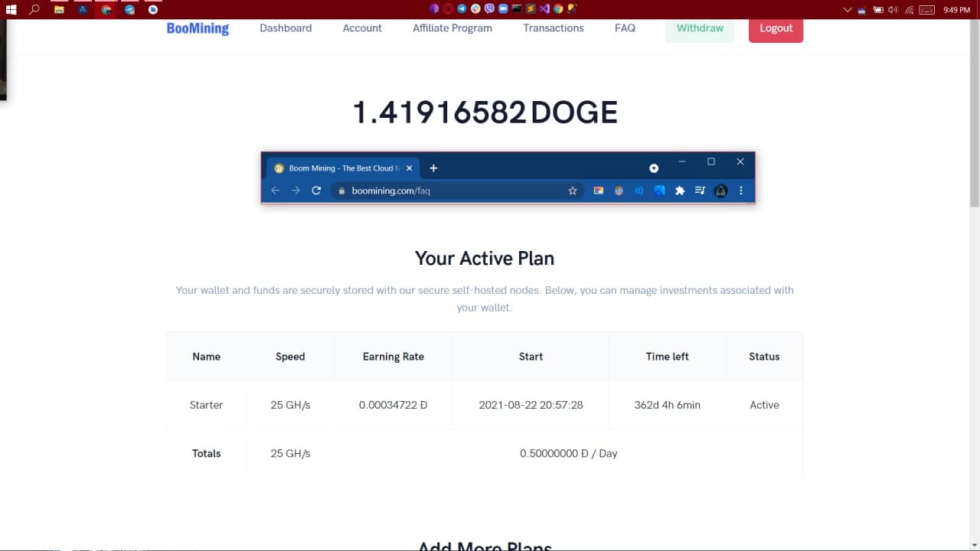
Task: Click the Starter plan name cell
Action: (206, 405)
